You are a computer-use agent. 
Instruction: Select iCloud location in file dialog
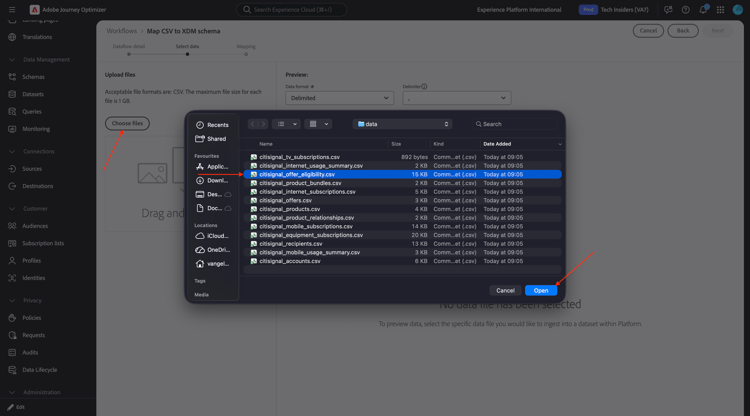[x=213, y=236]
